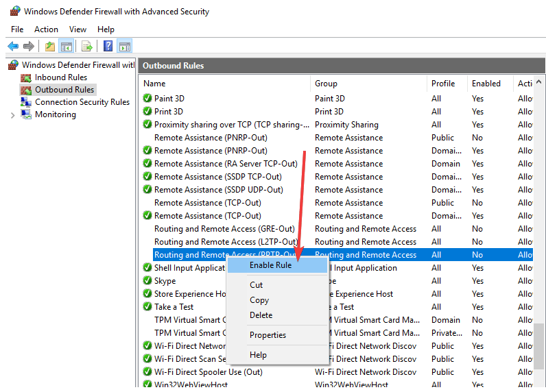This screenshot has height=392, width=546.
Task: Select Remote Assistance (PNRP-Out) Public rule row
Action: 337,137
